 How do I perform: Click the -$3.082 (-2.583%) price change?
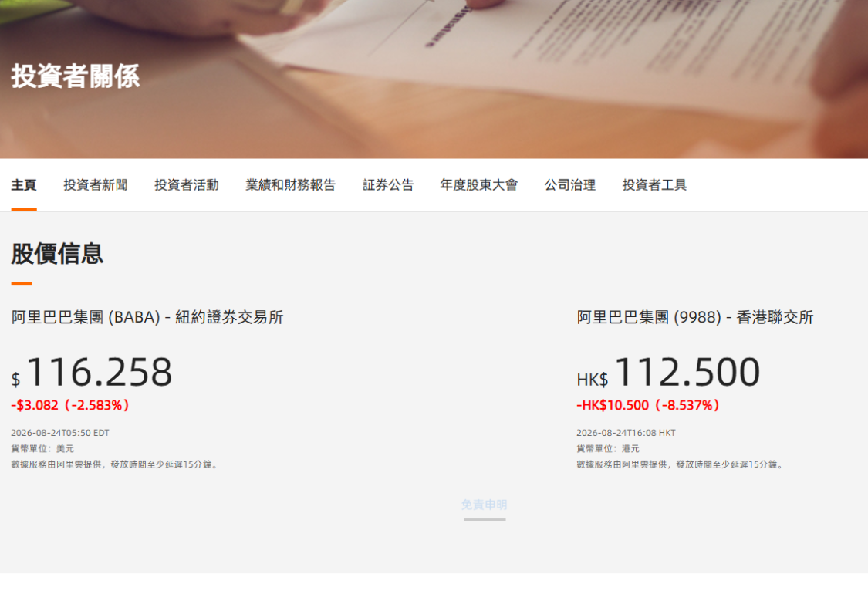[x=70, y=405]
